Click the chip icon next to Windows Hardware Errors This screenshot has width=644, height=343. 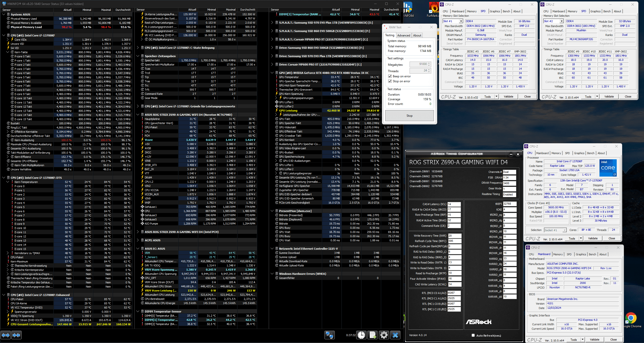pyautogui.click(x=277, y=274)
